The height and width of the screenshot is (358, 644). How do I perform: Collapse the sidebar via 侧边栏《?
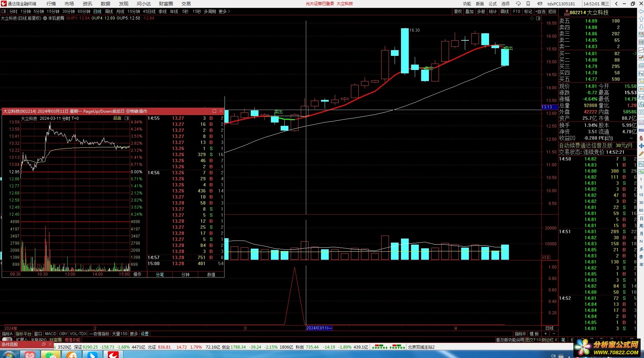coord(550,340)
